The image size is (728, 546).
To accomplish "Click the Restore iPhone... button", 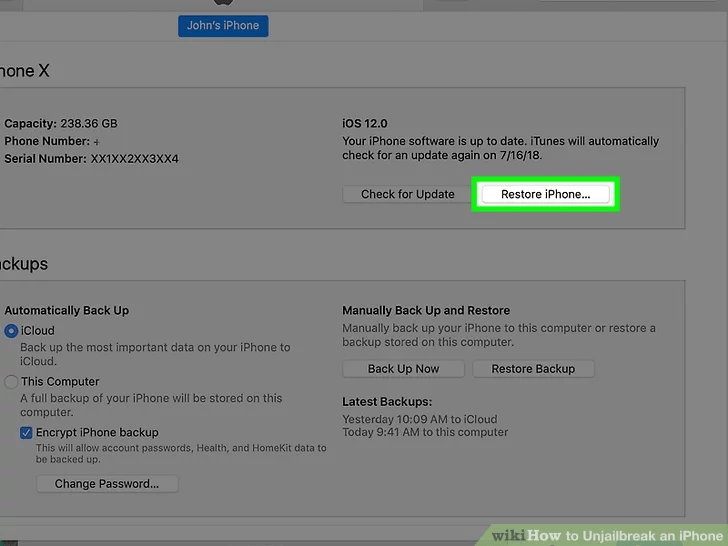I will [x=545, y=194].
